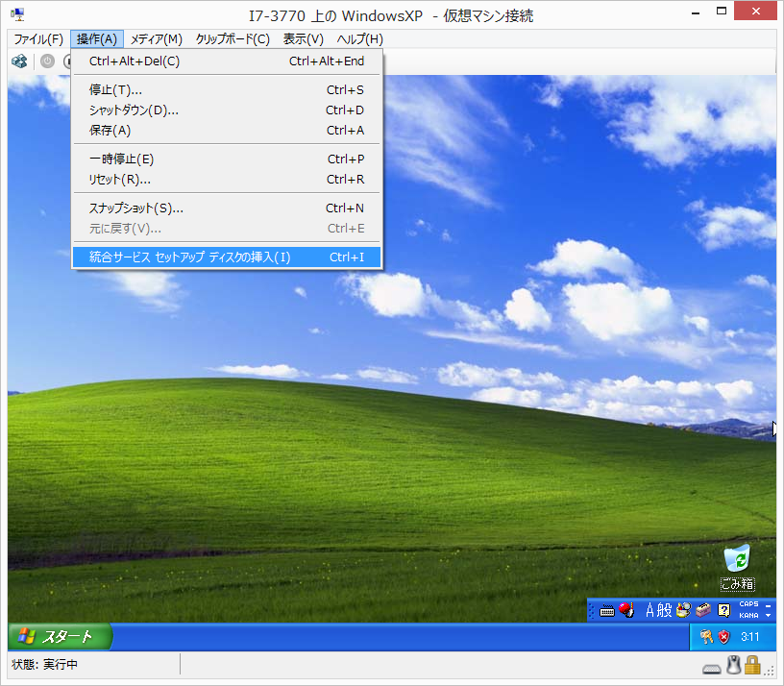Open the ファイル(F) menu

pyautogui.click(x=38, y=39)
